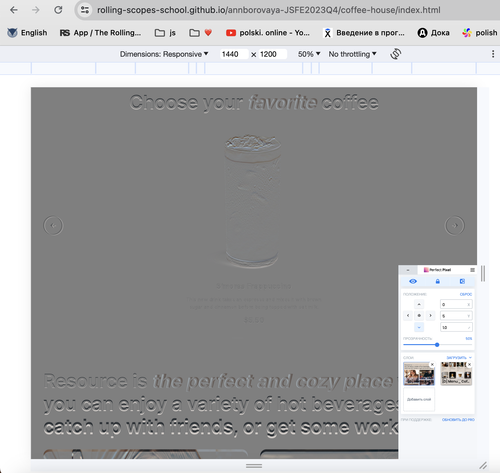
Task: Click the address bar URL
Action: tap(268, 10)
